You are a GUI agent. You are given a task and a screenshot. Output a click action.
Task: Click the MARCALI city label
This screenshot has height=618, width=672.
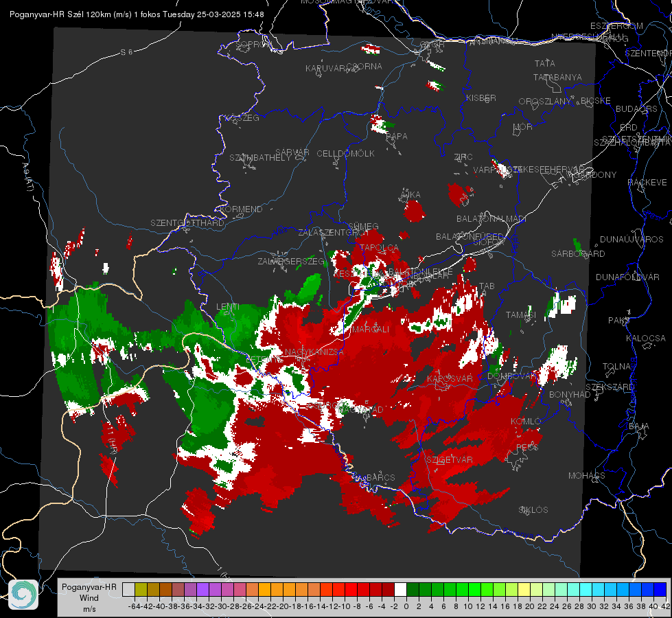(x=371, y=330)
